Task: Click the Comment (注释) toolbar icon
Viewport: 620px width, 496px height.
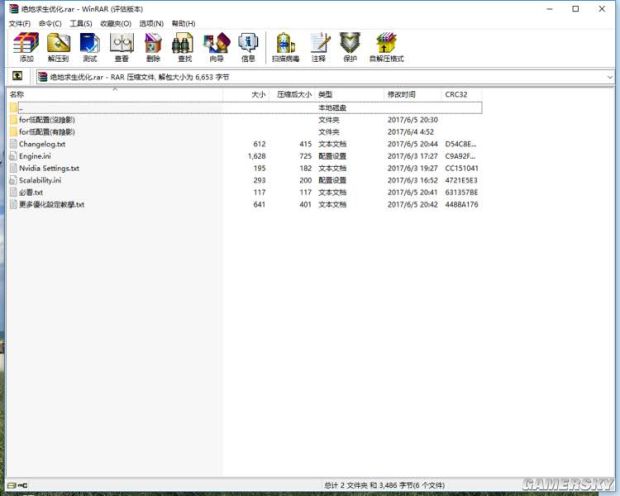Action: tap(319, 44)
